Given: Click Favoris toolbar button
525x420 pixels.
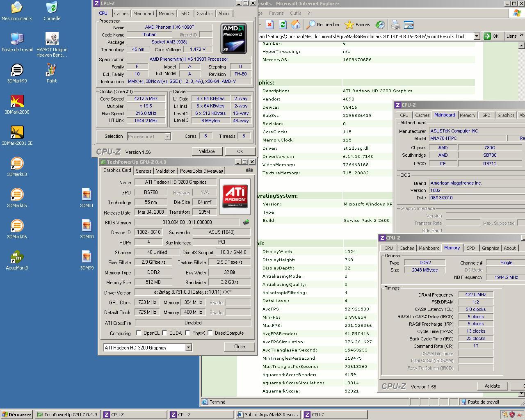Looking at the screenshot, I should (x=358, y=25).
